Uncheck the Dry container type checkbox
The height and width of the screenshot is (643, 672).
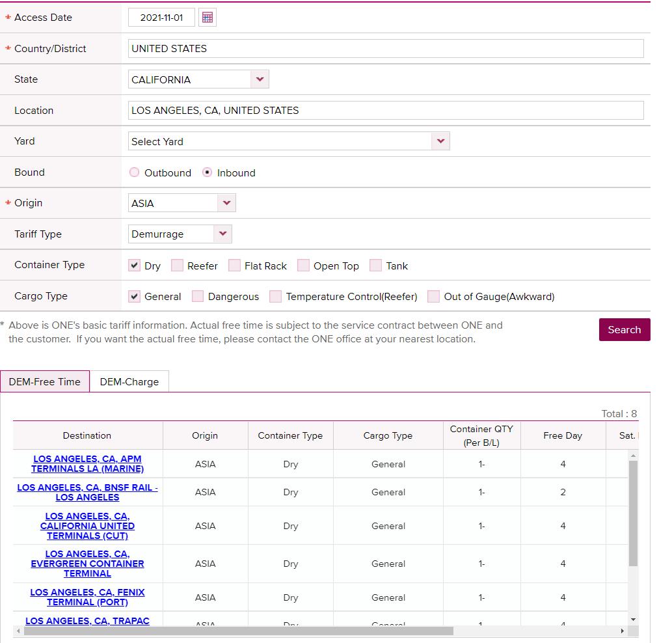135,266
